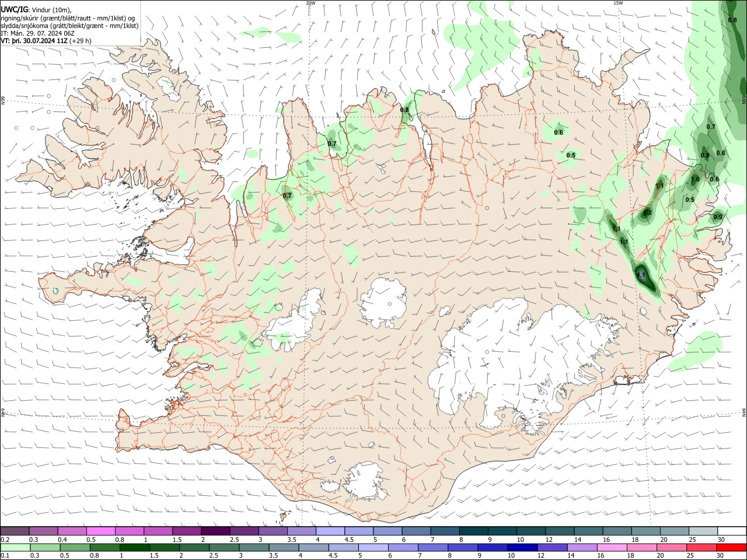Click the 15W longitude label
The image size is (747, 560).
point(618,3)
